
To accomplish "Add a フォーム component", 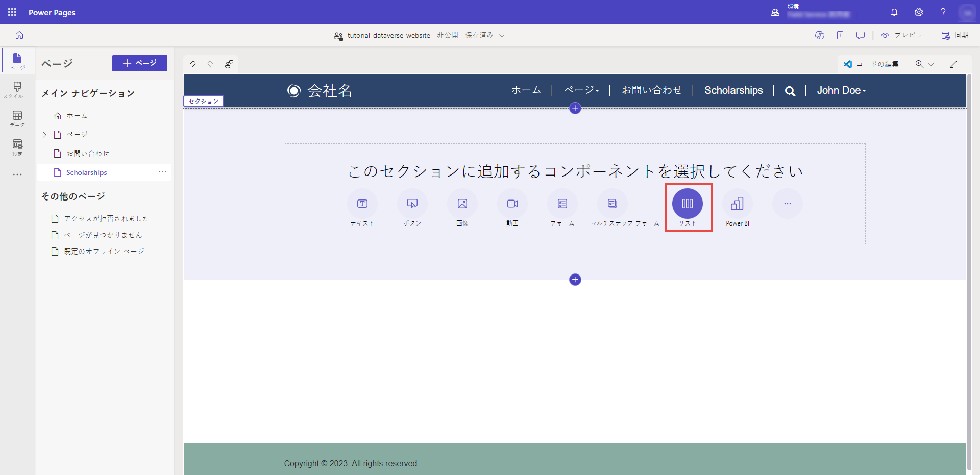I will [x=562, y=204].
